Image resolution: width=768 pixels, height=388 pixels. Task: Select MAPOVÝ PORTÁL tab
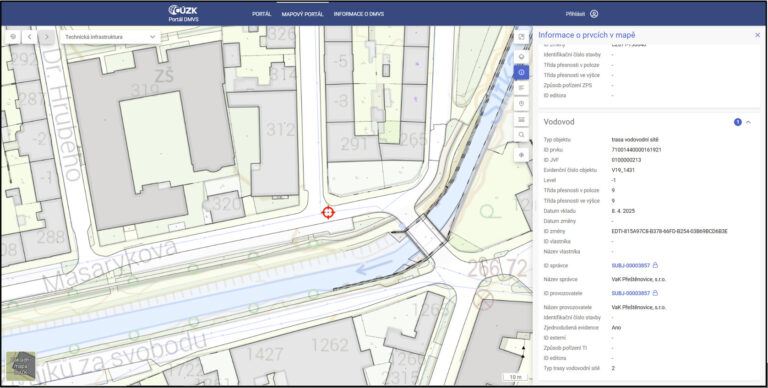302,14
